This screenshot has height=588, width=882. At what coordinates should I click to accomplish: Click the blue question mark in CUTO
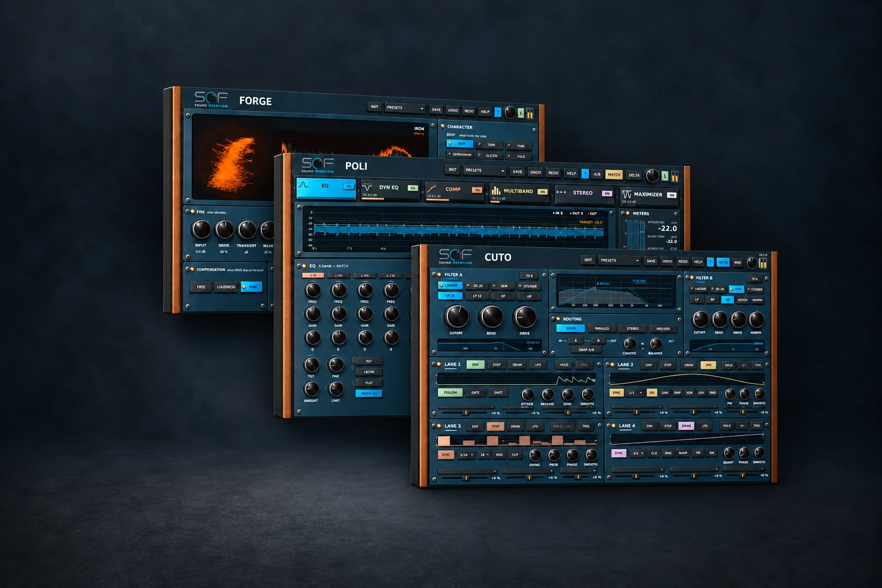[x=710, y=262]
